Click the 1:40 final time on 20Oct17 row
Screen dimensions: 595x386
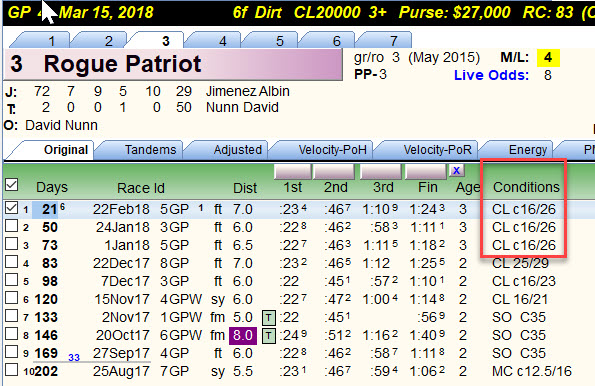coord(428,336)
